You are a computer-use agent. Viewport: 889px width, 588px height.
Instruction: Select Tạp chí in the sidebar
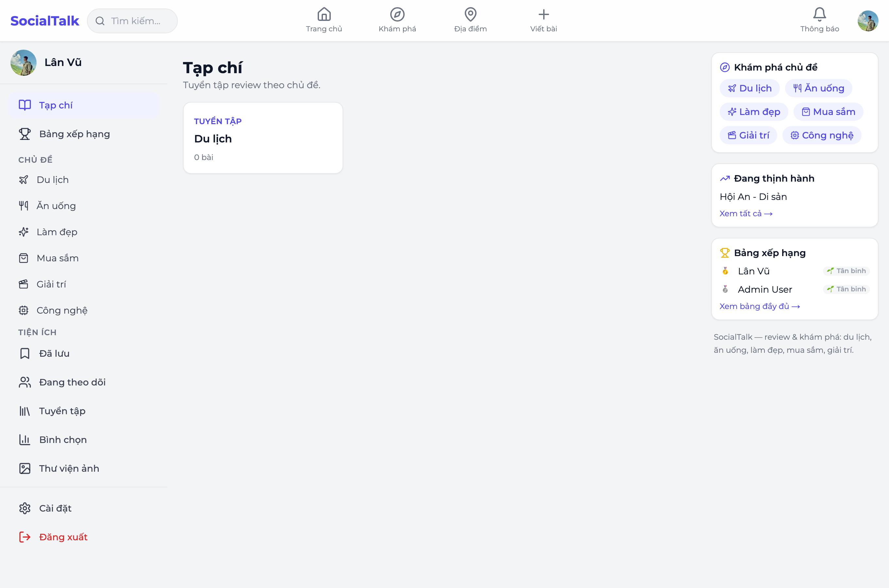click(84, 105)
